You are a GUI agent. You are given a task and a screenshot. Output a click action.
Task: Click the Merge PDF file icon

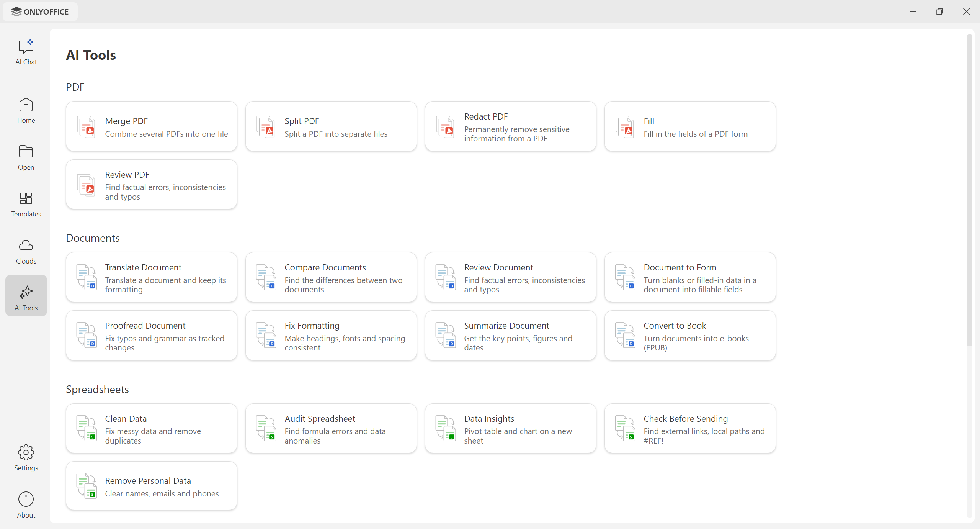(86, 127)
